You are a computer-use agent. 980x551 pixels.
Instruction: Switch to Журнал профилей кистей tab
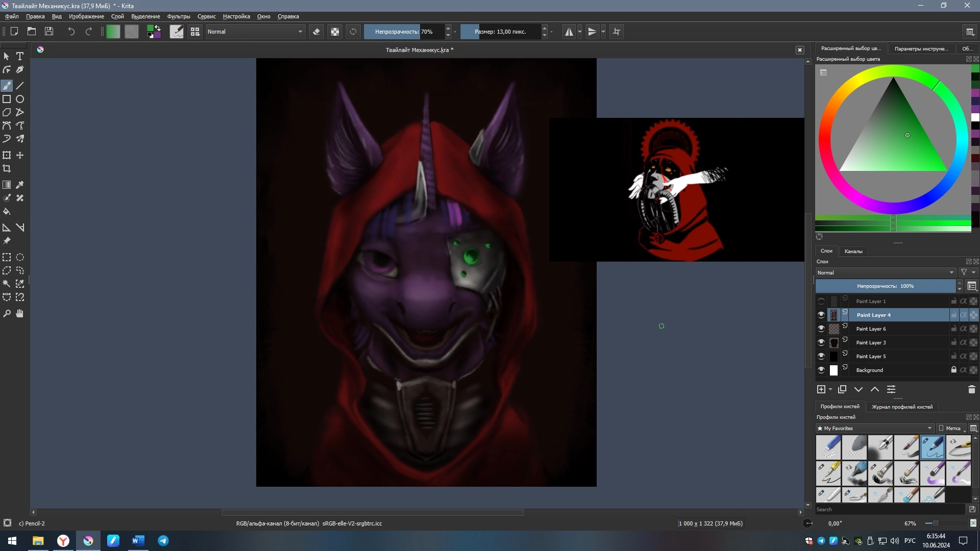(x=902, y=407)
